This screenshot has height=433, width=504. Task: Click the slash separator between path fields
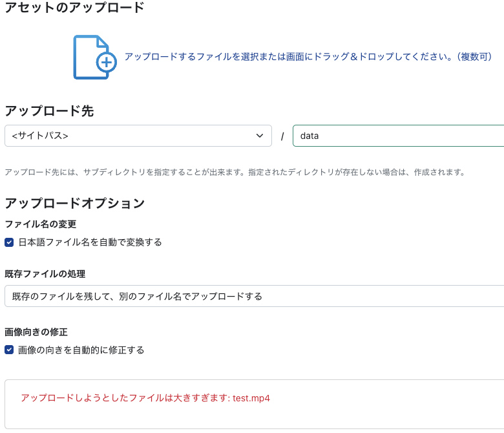point(282,136)
